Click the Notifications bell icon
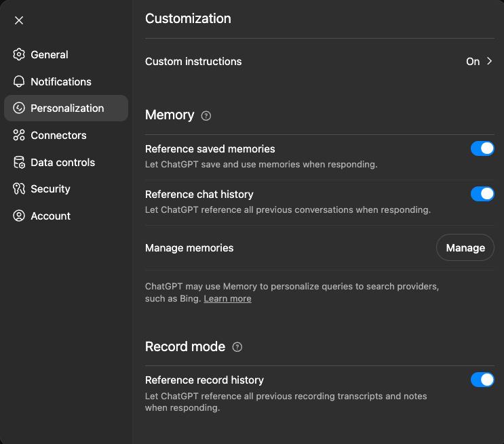504x444 pixels. pyautogui.click(x=19, y=81)
